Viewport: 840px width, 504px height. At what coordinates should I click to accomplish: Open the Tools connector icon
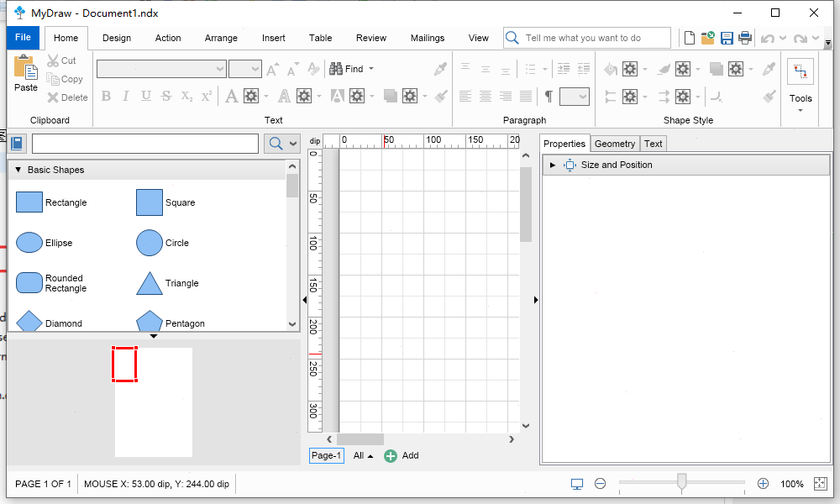pyautogui.click(x=801, y=71)
